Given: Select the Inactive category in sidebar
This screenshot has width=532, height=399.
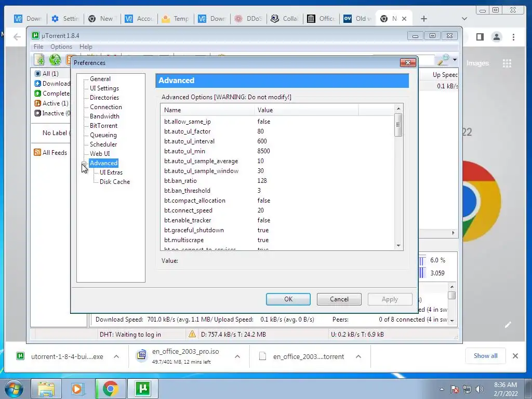Looking at the screenshot, I should click(52, 113).
